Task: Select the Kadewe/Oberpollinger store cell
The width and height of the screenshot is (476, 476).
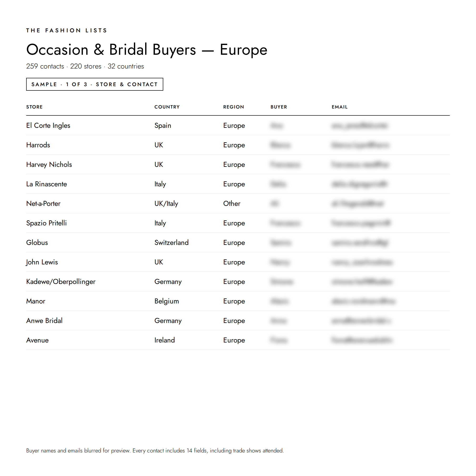Action: pyautogui.click(x=61, y=282)
